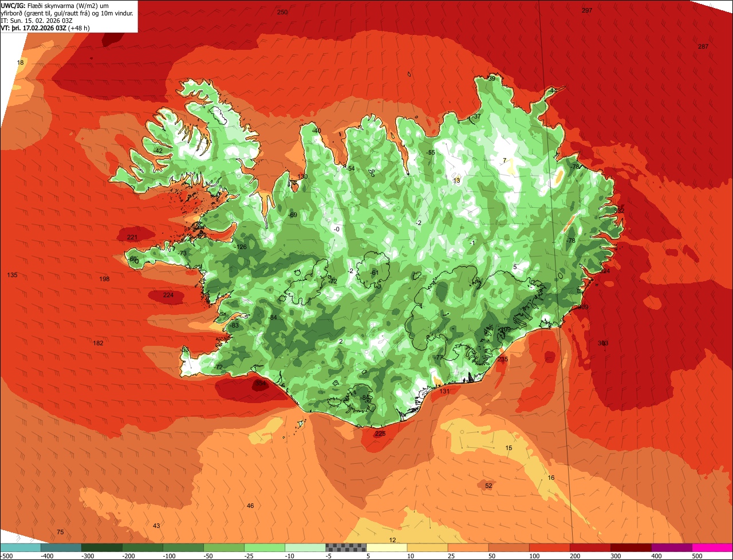Click the '46' value over the sea
The width and height of the screenshot is (733, 560).
pyautogui.click(x=250, y=506)
